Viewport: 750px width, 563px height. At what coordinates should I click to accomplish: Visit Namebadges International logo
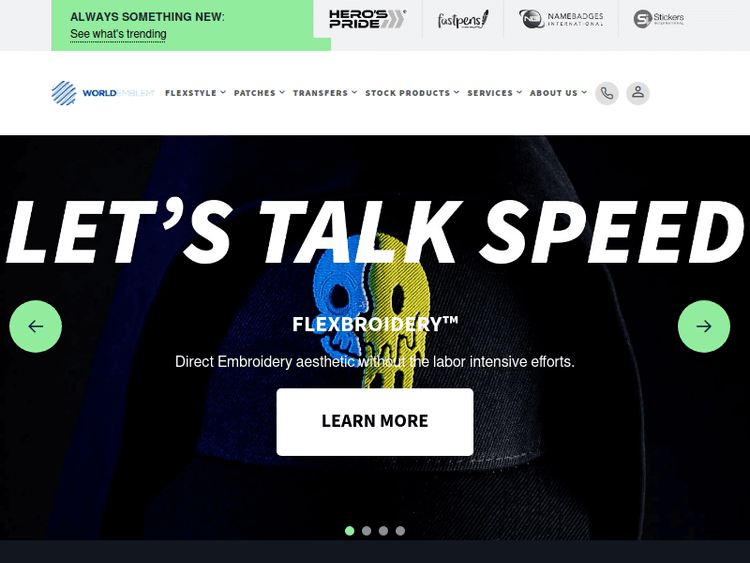click(x=561, y=19)
